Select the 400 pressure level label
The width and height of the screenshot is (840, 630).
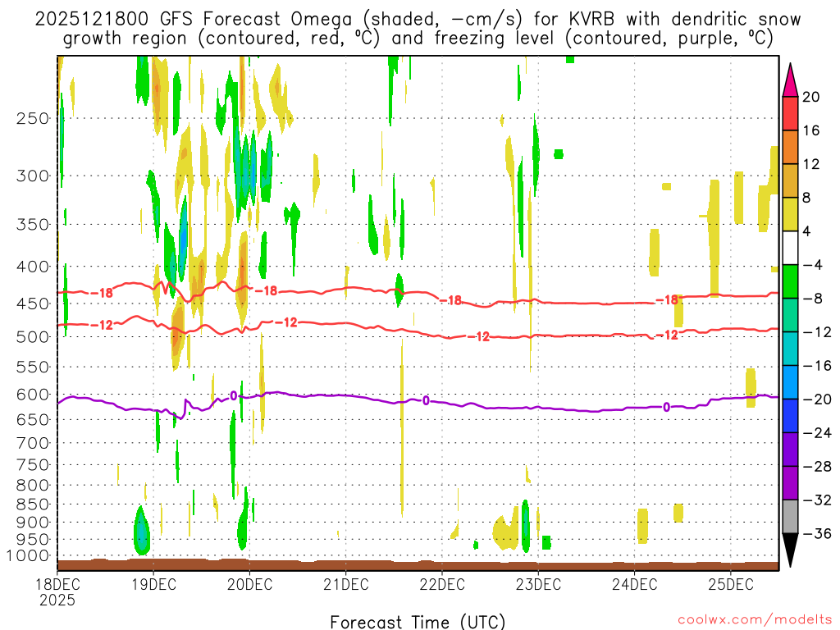point(33,267)
